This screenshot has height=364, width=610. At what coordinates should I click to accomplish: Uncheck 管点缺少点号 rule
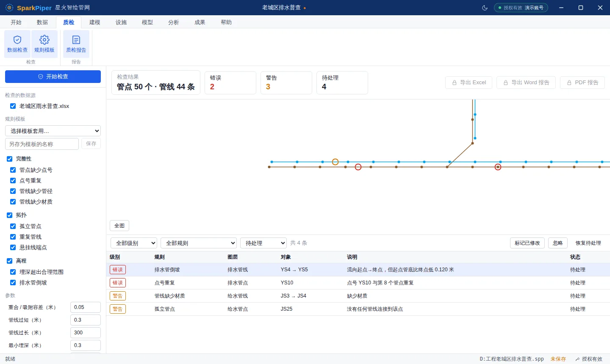[13, 170]
